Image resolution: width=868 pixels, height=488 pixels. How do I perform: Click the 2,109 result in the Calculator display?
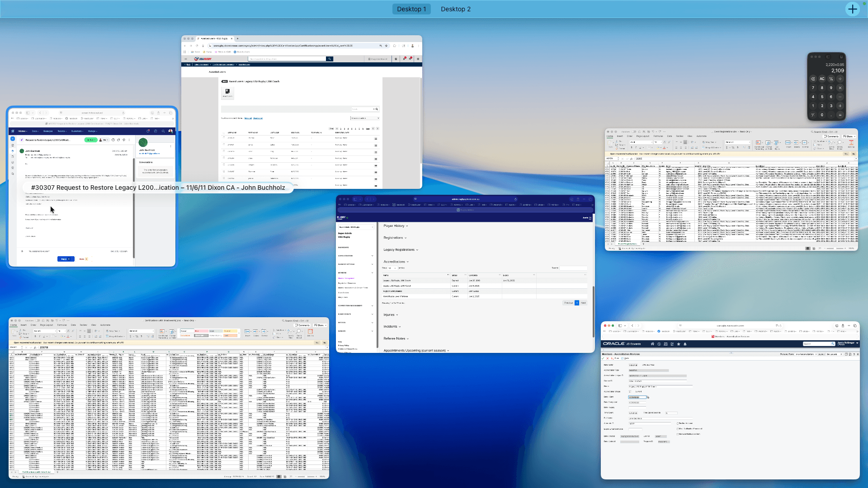pos(837,70)
